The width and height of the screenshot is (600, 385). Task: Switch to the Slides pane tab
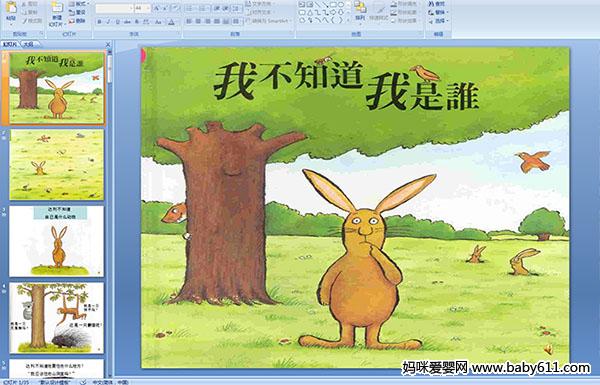10,44
